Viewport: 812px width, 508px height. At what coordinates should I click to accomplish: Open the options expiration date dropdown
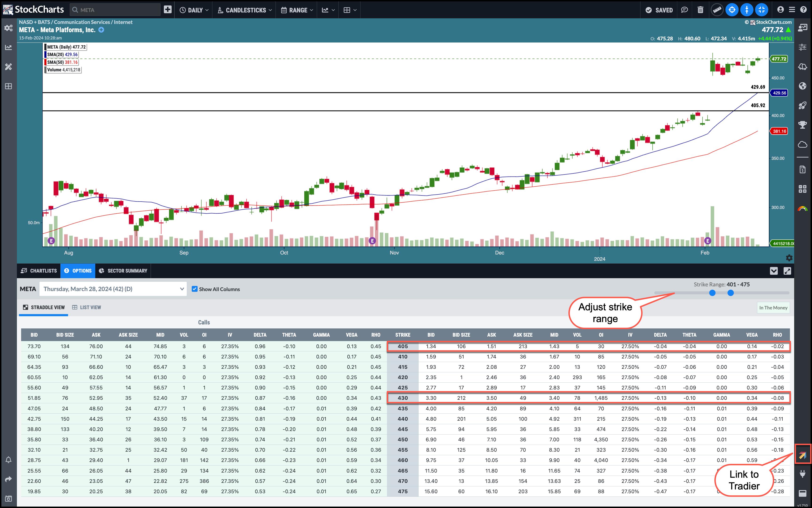click(x=113, y=289)
